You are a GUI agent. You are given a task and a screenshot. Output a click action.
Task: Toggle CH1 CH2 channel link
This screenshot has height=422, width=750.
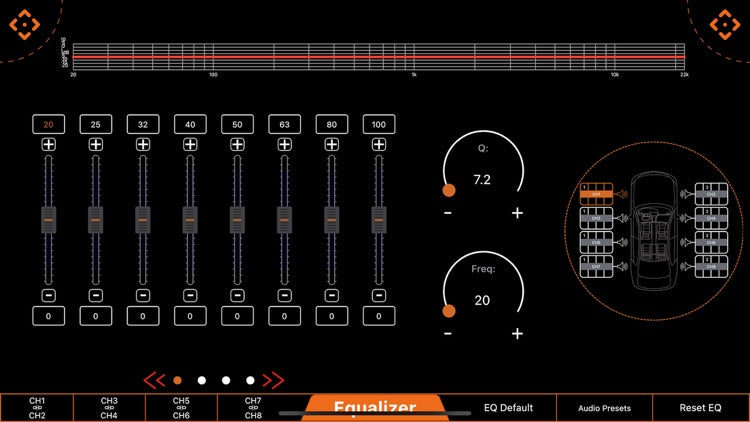(37, 408)
